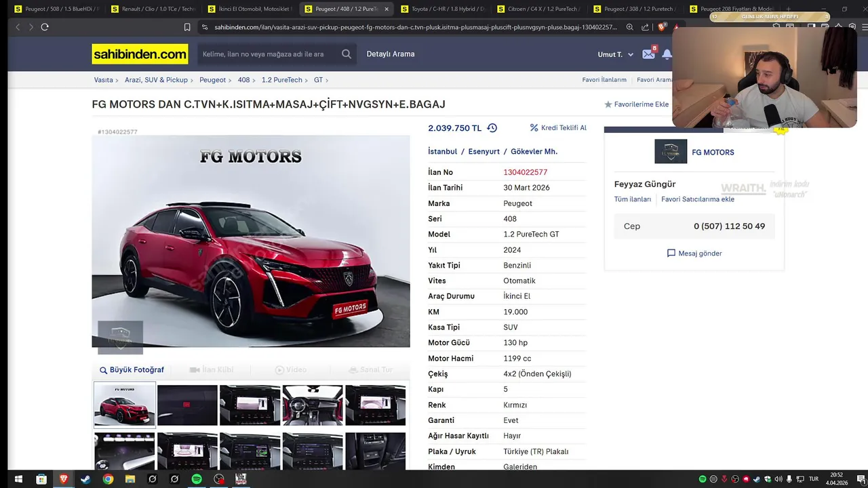Click the browser address bar URL
The image size is (868, 488).
(x=416, y=27)
